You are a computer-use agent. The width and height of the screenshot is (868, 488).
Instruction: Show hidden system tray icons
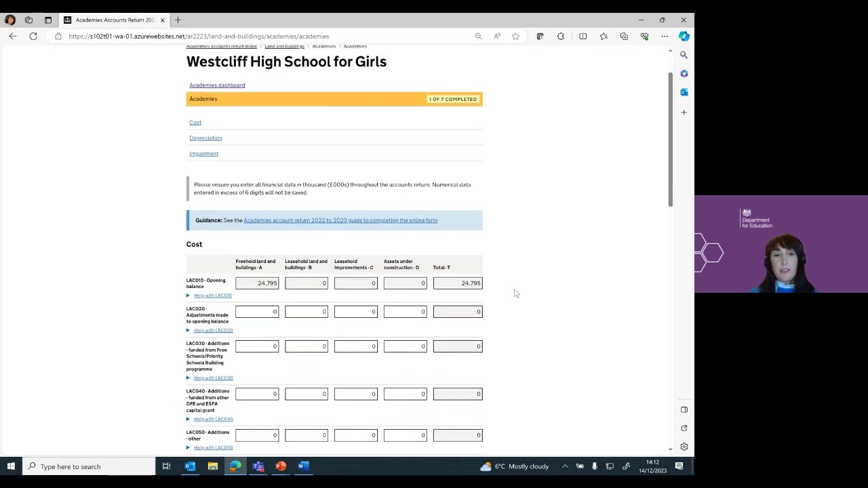click(565, 466)
